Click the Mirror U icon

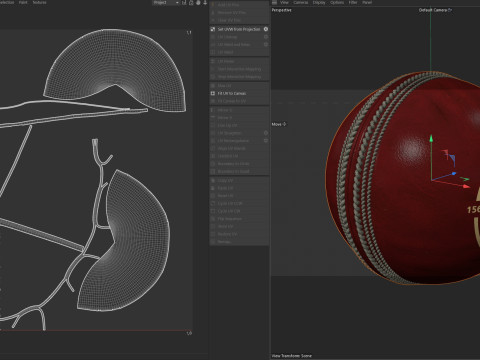point(213,110)
